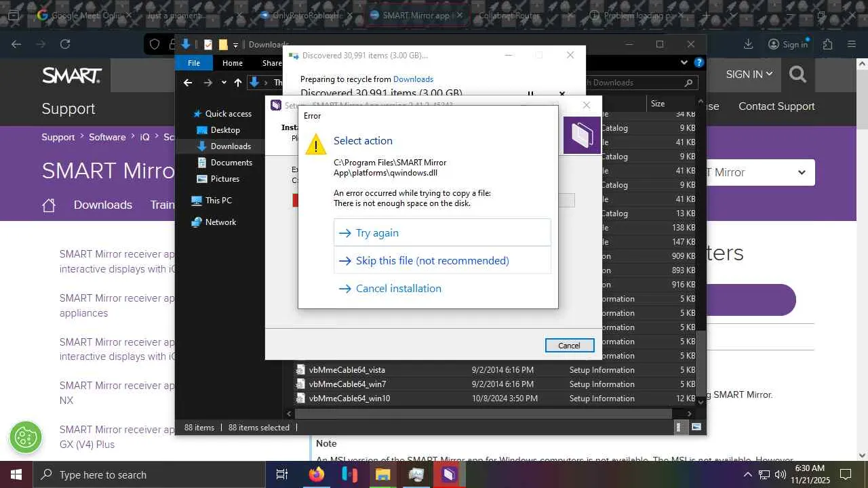Image resolution: width=868 pixels, height=488 pixels.
Task: Click the Downloads link in recycle dialog
Action: (x=413, y=79)
